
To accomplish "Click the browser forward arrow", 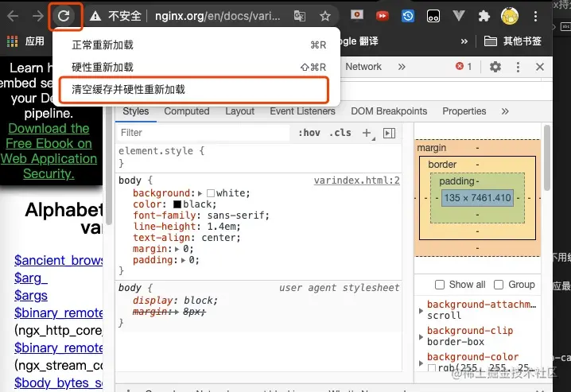I will point(38,16).
